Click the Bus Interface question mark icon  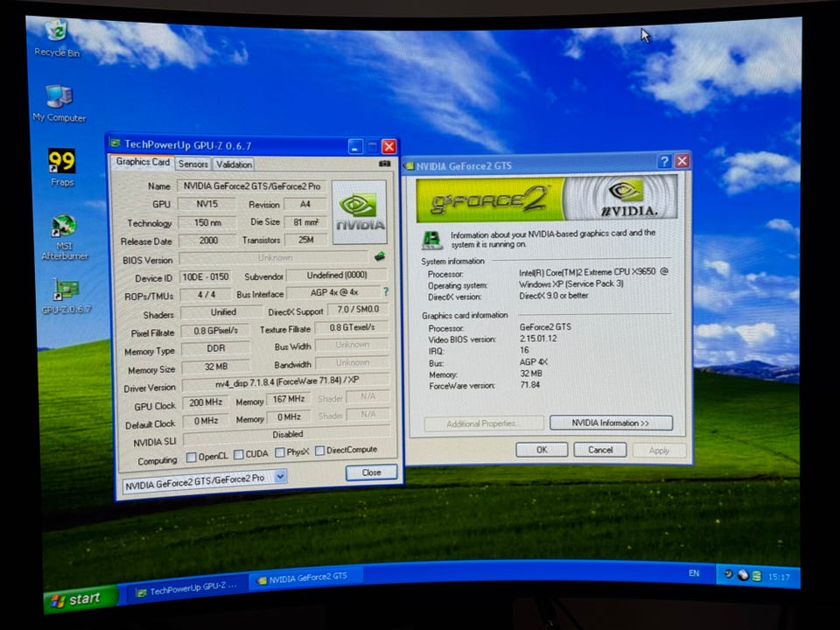(386, 291)
